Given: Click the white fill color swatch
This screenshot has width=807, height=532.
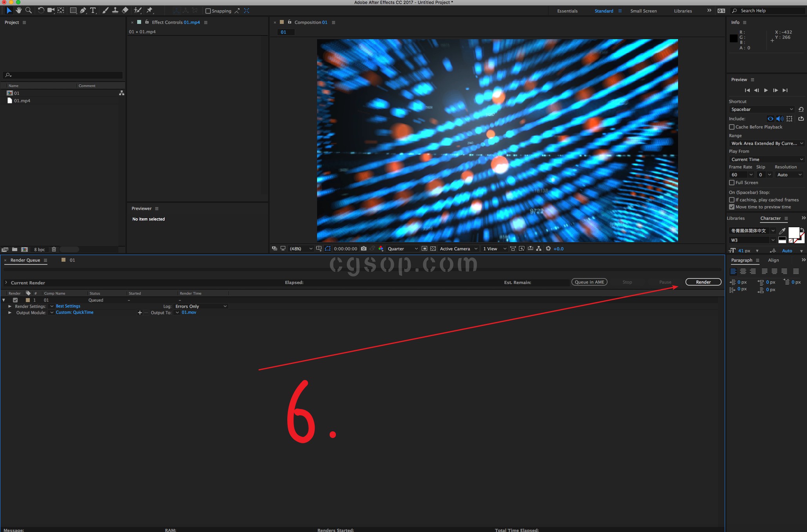Looking at the screenshot, I should point(793,232).
